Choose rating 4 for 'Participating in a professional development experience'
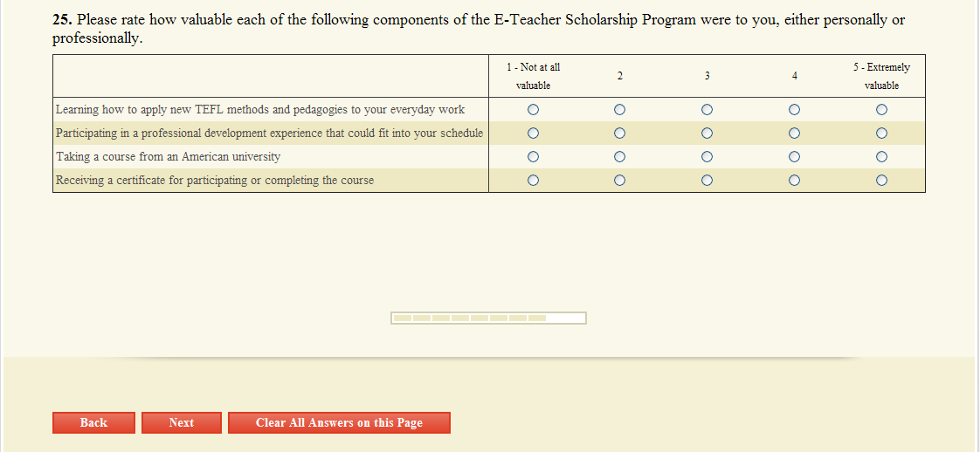This screenshot has width=980, height=452. pos(795,134)
